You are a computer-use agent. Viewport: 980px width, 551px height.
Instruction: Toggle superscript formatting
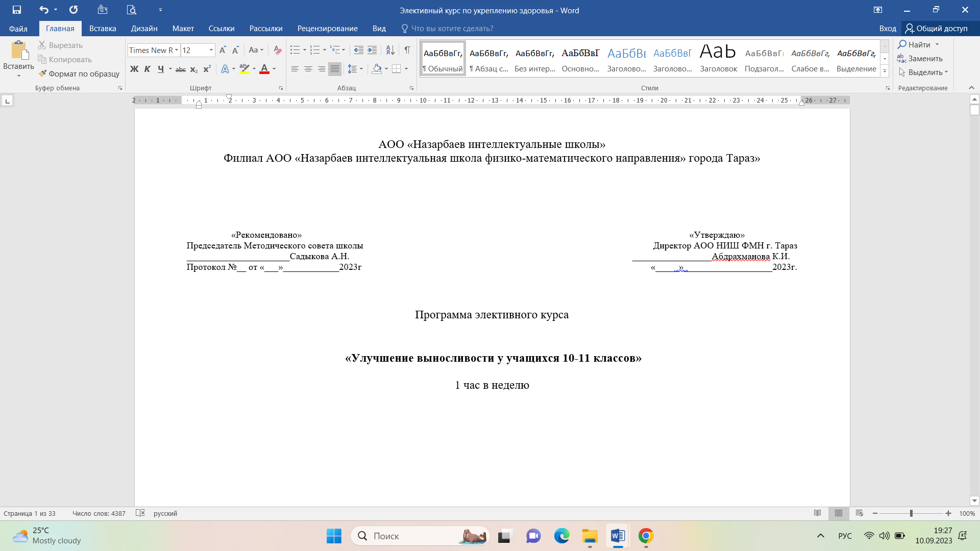click(207, 69)
